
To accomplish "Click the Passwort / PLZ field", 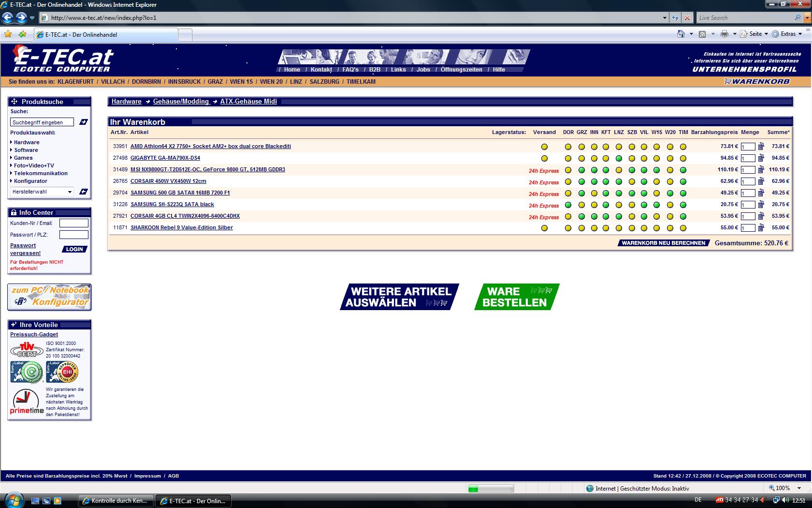I will [x=74, y=235].
